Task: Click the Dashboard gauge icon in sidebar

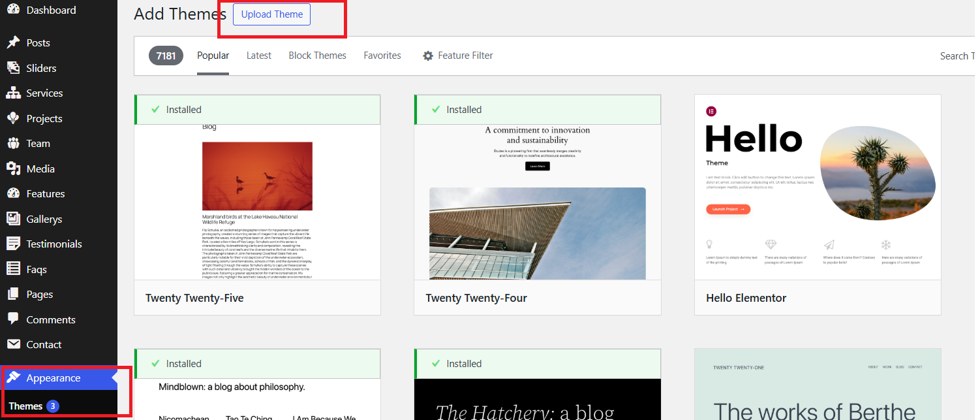Action: [x=13, y=10]
